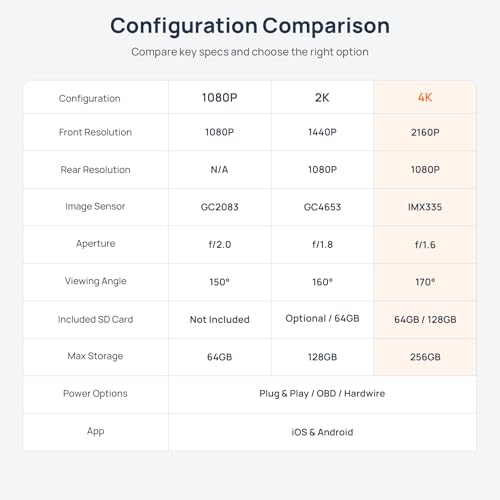Click the IMX335 image sensor cell
Image resolution: width=500 pixels, height=500 pixels.
(x=425, y=207)
